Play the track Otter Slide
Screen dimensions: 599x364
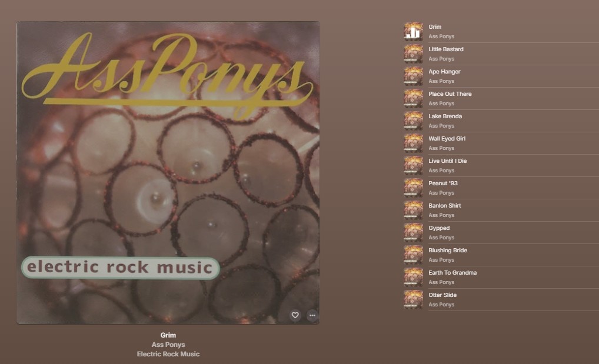click(x=442, y=295)
